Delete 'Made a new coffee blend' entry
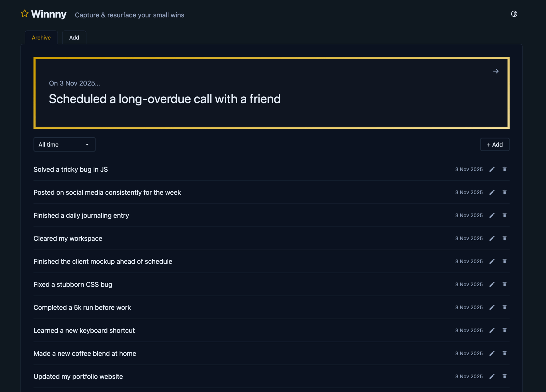This screenshot has width=546, height=392. 504,354
